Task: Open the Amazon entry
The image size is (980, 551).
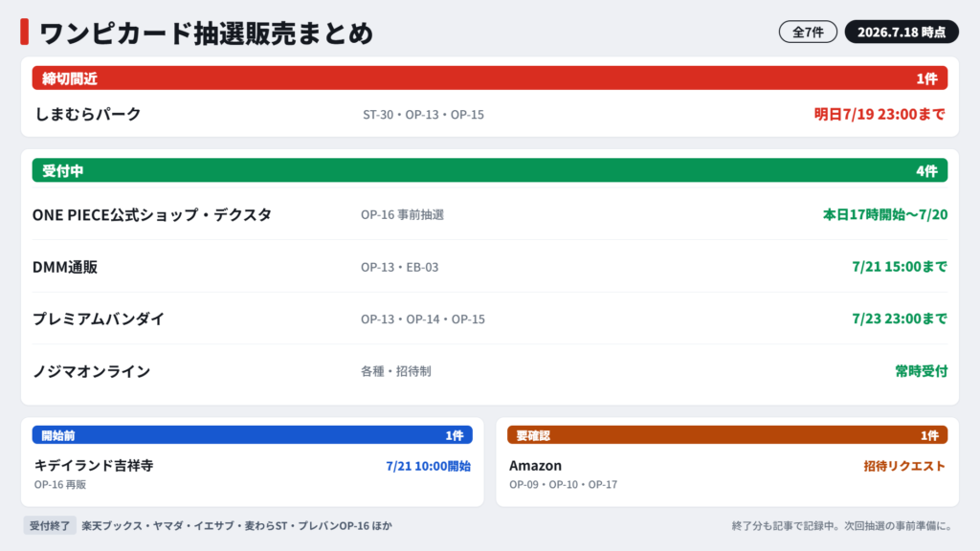Action: click(535, 466)
